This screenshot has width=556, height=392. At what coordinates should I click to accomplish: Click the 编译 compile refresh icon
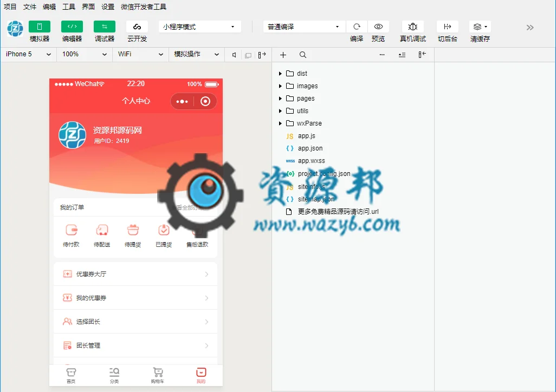(357, 27)
